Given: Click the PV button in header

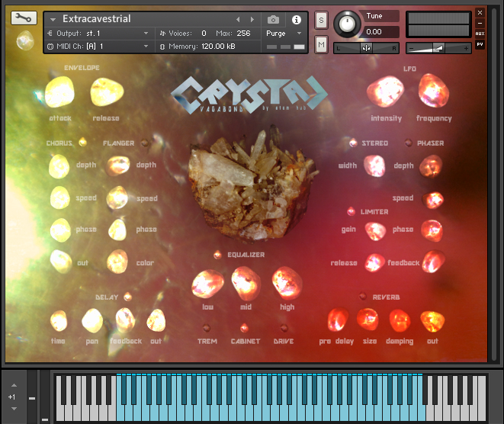Looking at the screenshot, I should point(480,44).
